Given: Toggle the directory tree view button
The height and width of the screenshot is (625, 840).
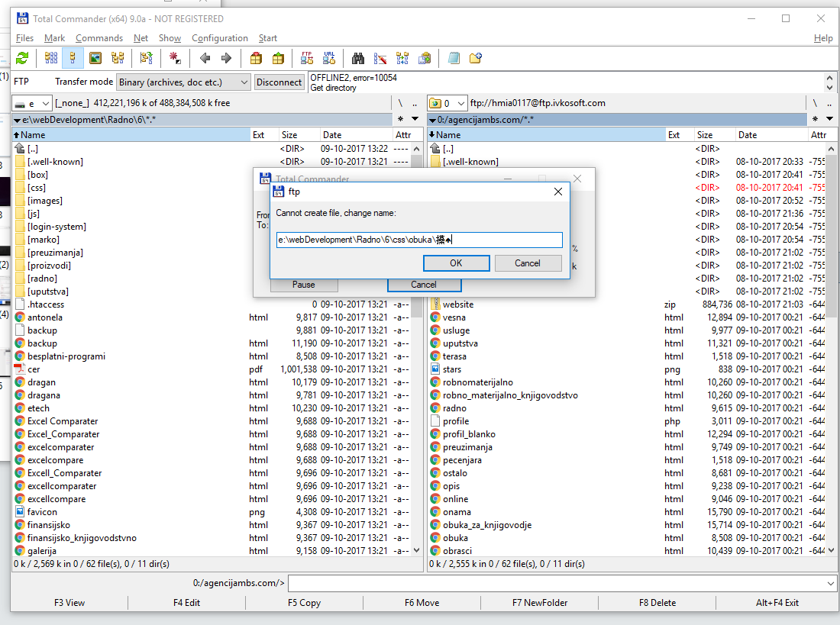Looking at the screenshot, I should pyautogui.click(x=118, y=58).
